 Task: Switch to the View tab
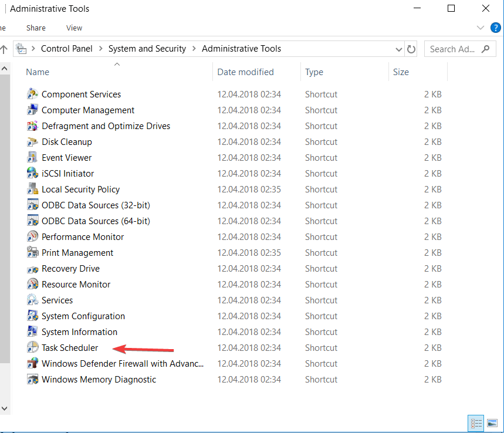pyautogui.click(x=74, y=28)
